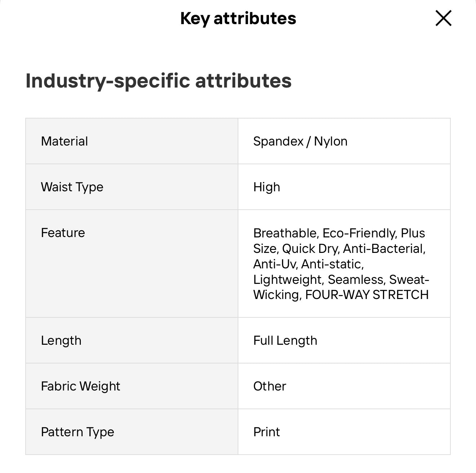
Task: Click Anti-Bacterial in the feature list
Action: (384, 249)
